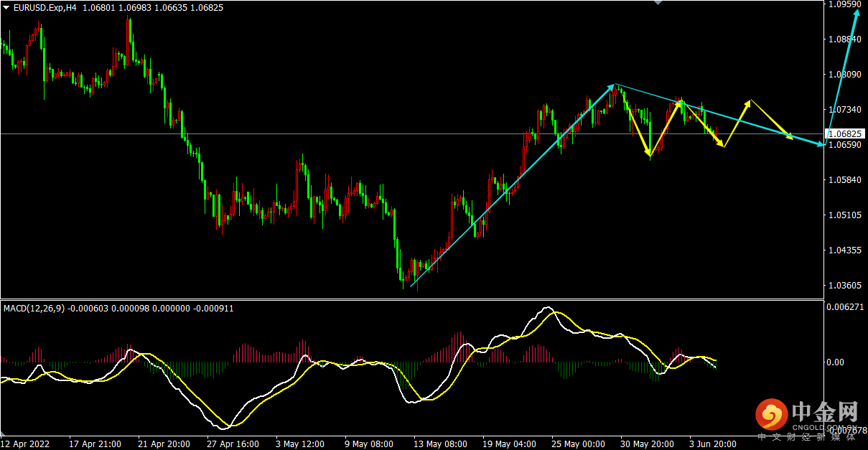868x450 pixels.
Task: Click the 1.08090 price level on axis
Action: coord(844,74)
